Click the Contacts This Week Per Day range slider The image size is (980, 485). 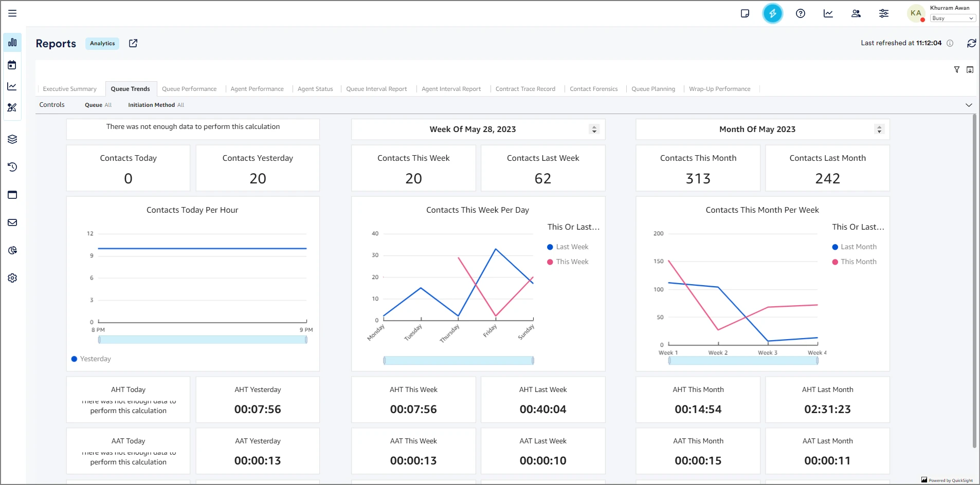(458, 361)
